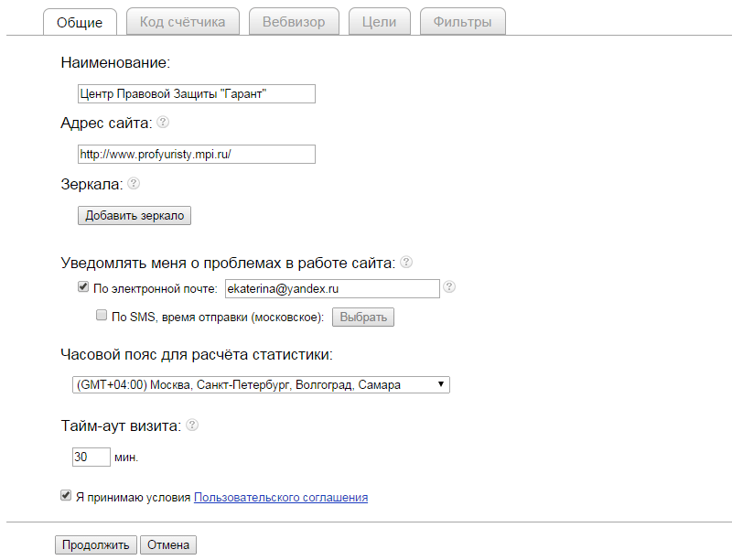Open the Вебвизор tab
This screenshot has width=732, height=560.
293,22
